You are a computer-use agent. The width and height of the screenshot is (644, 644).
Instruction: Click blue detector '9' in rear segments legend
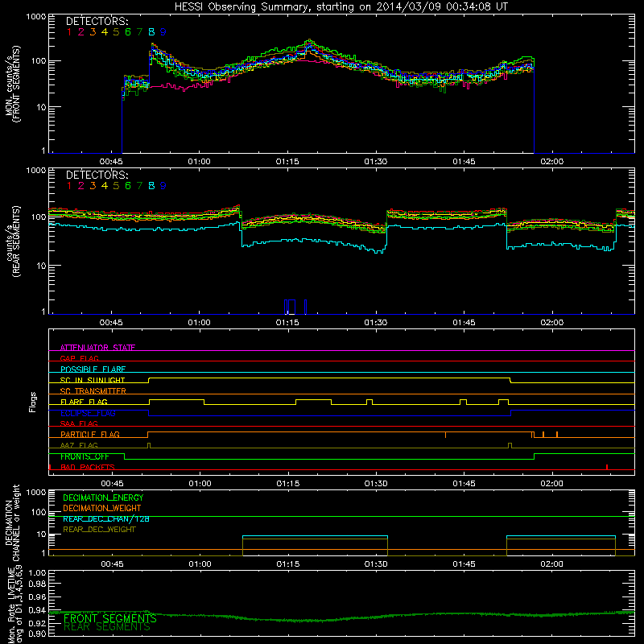(x=163, y=186)
